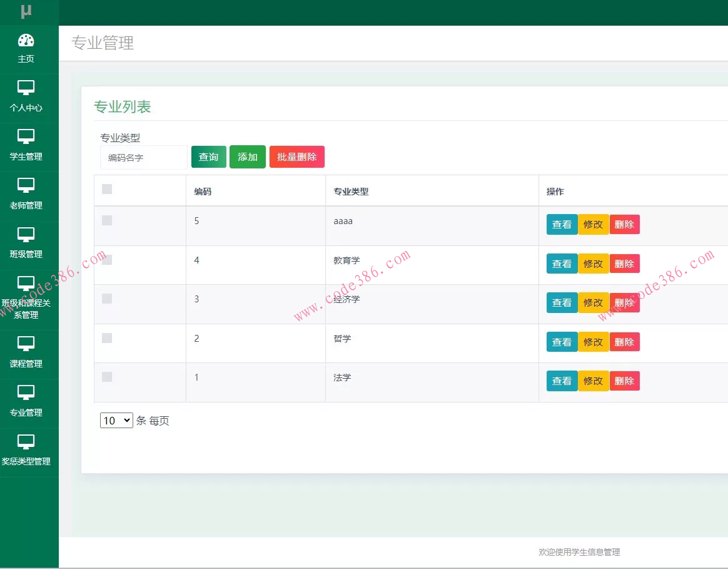
Task: Check the select-all checkbox in table header
Action: coord(106,188)
